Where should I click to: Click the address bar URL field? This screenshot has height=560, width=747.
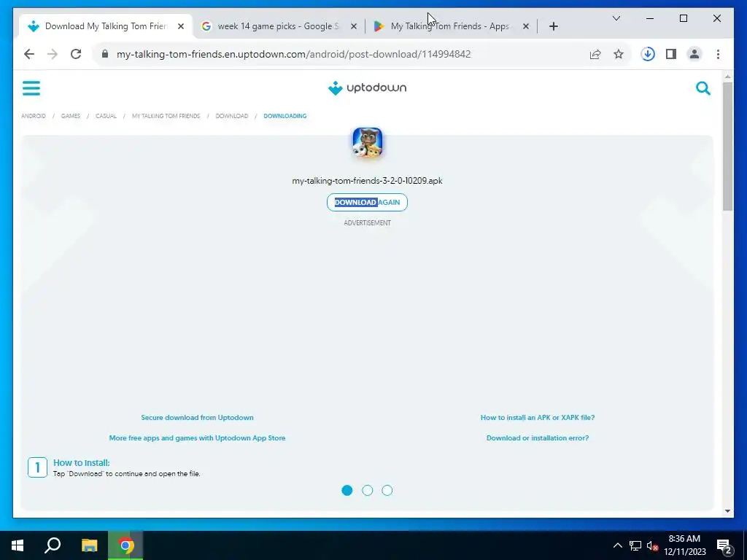(293, 54)
